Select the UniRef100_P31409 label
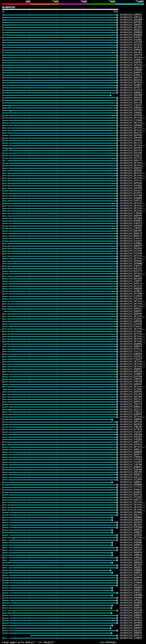The height and width of the screenshot is (644, 146). point(131,299)
